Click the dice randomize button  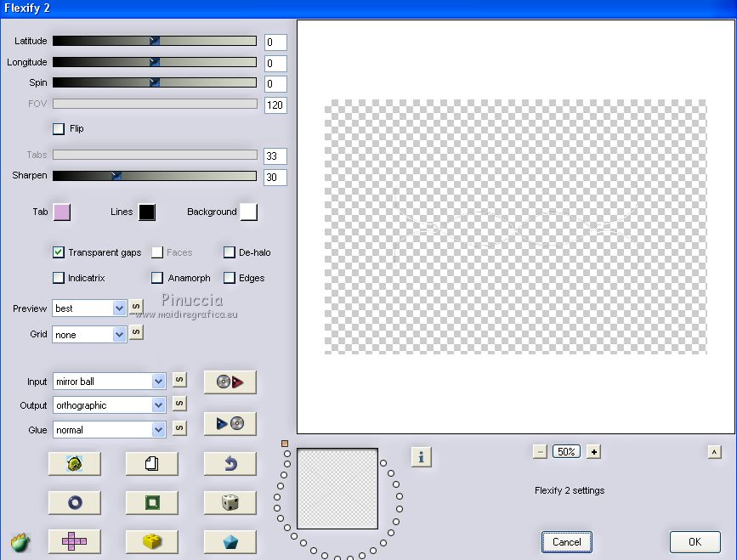pos(230,503)
